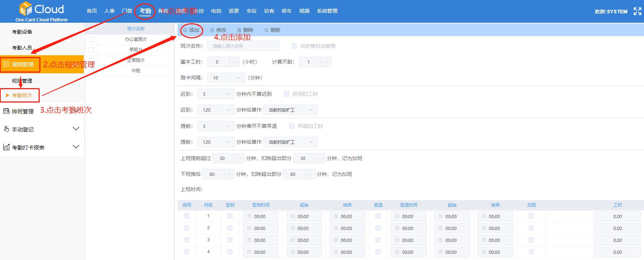Screen dimensions: 644x260
Task: Open the 刷卡间隔 dropdown
Action: pos(226,78)
